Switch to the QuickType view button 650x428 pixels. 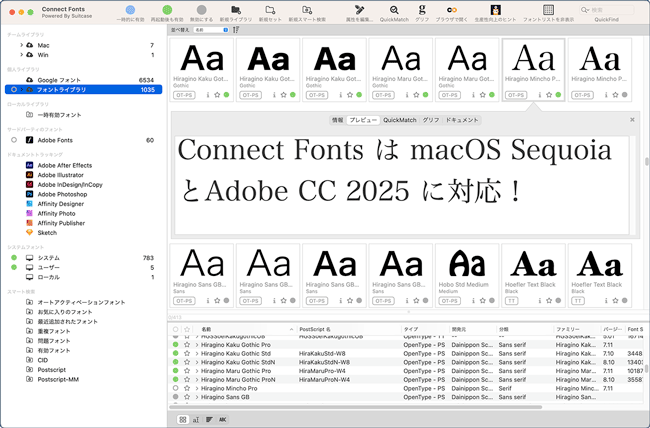coord(196,420)
